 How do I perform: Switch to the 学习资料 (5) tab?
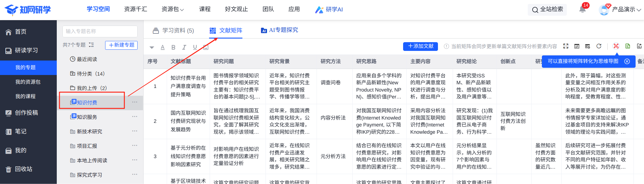(173, 30)
